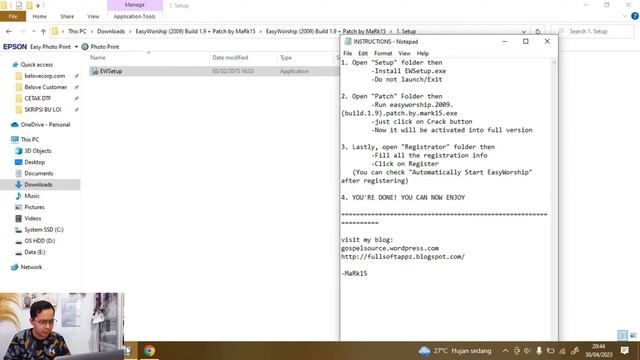
Task: Open Notepad Edit menu
Action: coord(363,53)
